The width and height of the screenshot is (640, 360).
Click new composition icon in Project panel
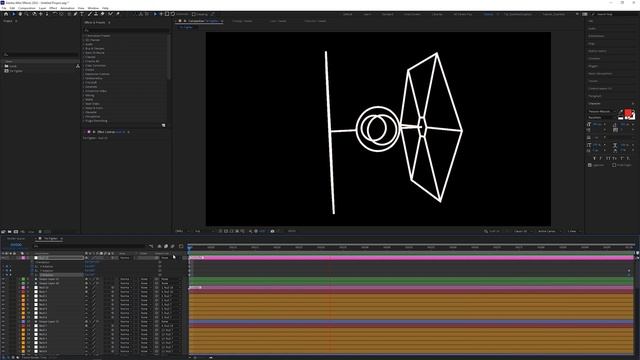16,231
